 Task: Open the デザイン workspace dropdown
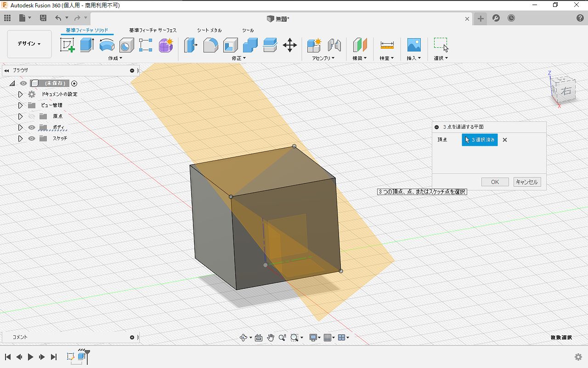point(29,44)
